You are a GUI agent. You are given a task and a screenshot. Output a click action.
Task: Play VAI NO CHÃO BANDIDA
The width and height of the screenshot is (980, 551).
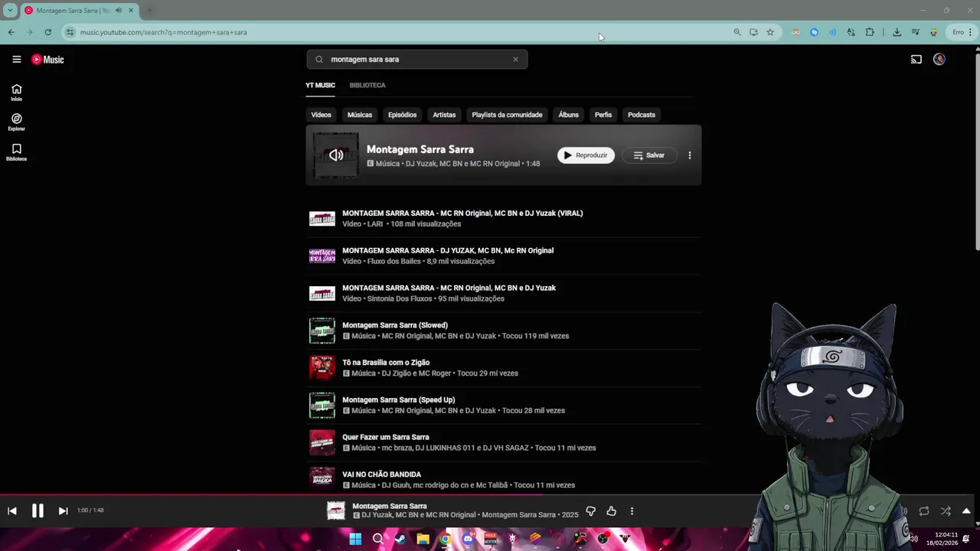pyautogui.click(x=504, y=480)
